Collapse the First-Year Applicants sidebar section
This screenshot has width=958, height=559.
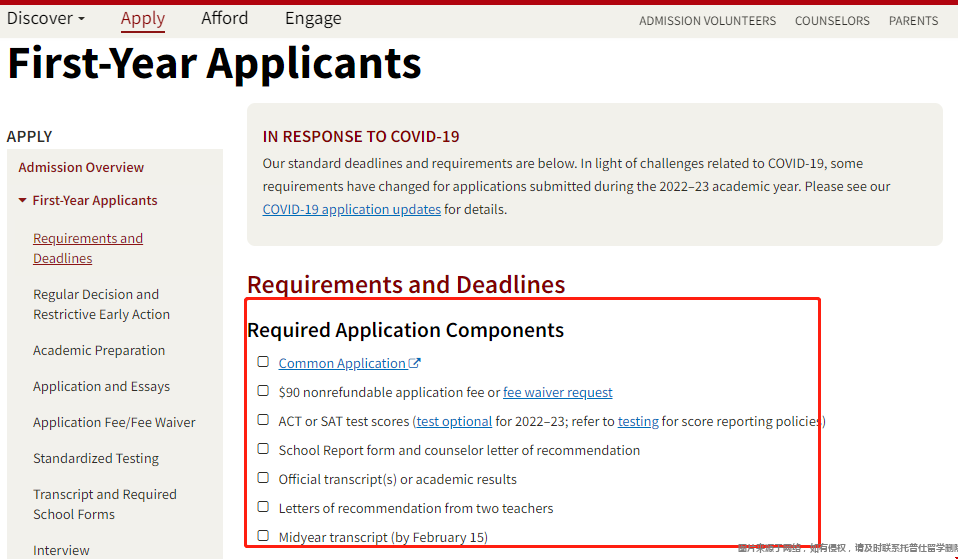[x=23, y=201]
